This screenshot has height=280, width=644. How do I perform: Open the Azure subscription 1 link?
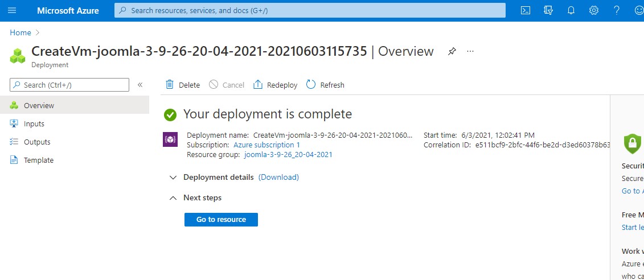click(x=266, y=145)
